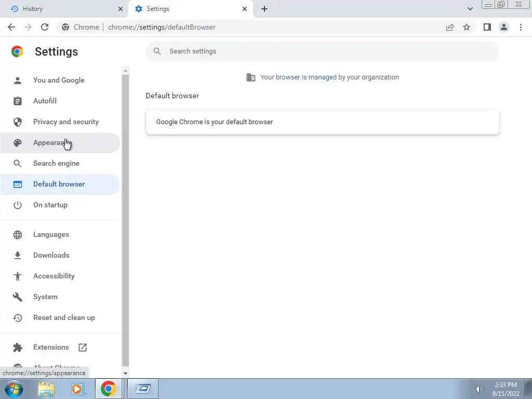Screen dimensions: 532x399
Task: Go back using the back arrow
Action: point(11,27)
